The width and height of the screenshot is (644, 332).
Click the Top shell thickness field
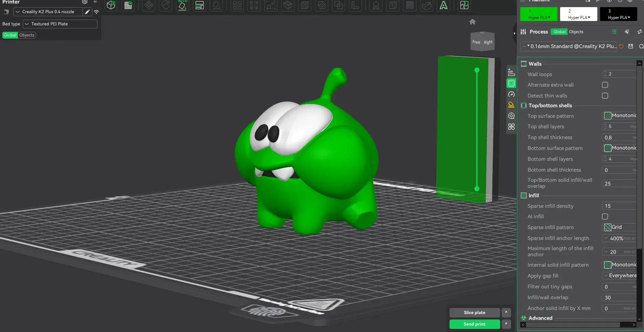(x=620, y=137)
